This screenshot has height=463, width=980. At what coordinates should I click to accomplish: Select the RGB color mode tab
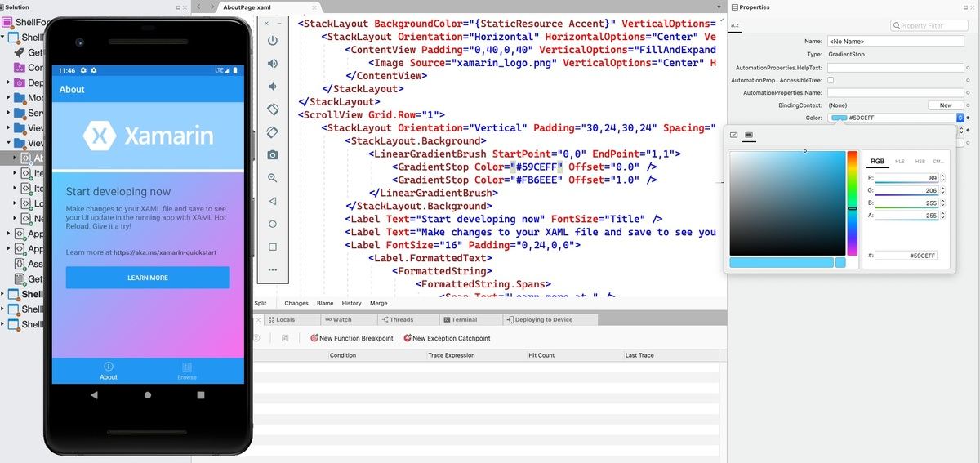(877, 162)
